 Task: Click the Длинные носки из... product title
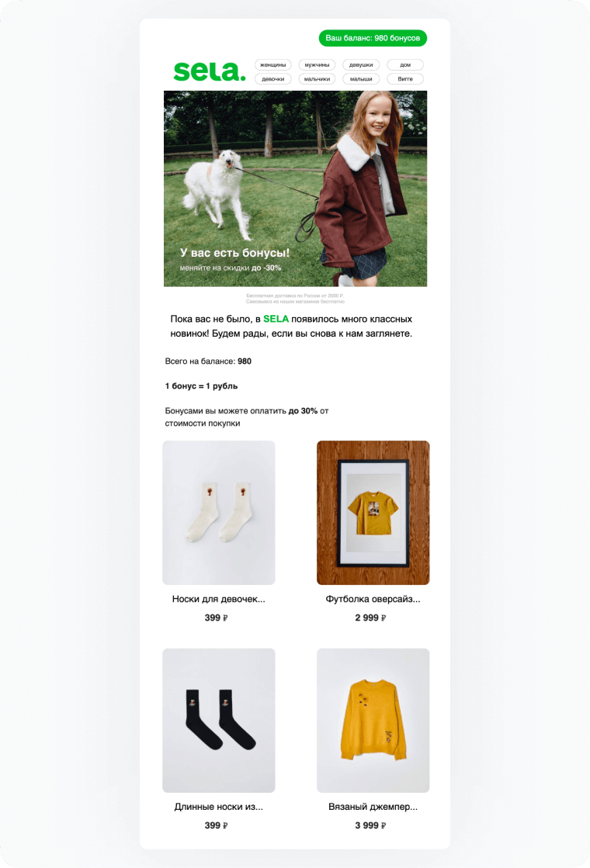219,807
